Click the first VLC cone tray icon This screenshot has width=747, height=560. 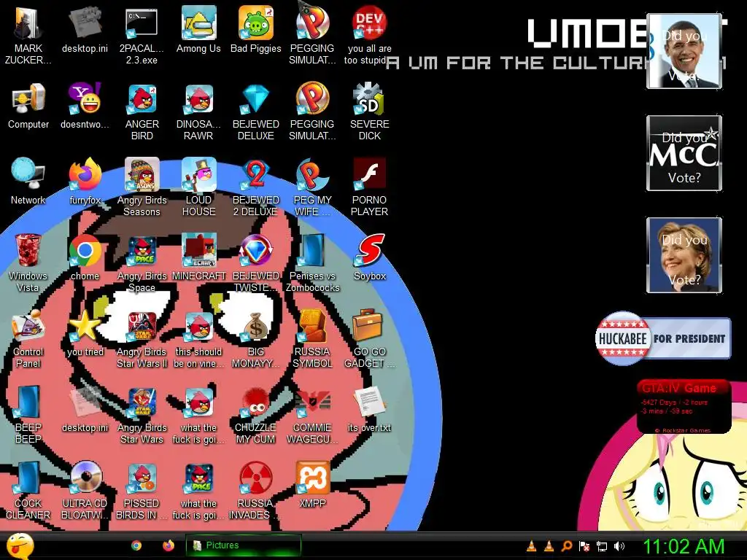(531, 546)
